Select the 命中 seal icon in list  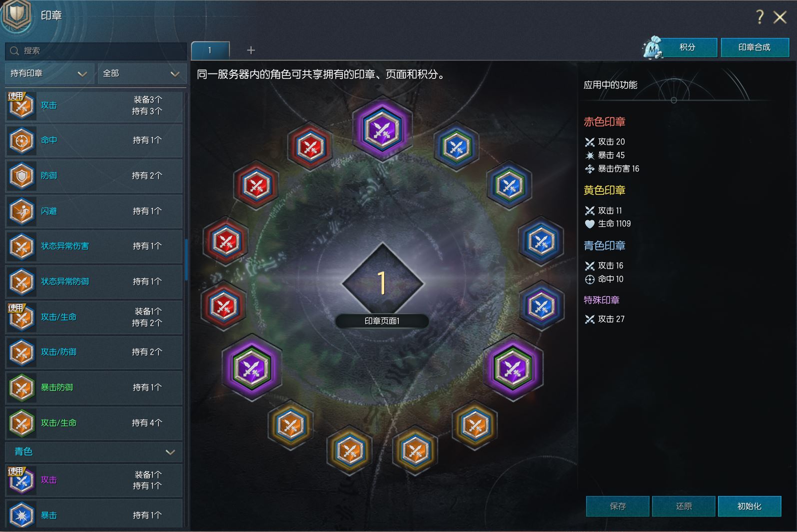click(x=21, y=140)
